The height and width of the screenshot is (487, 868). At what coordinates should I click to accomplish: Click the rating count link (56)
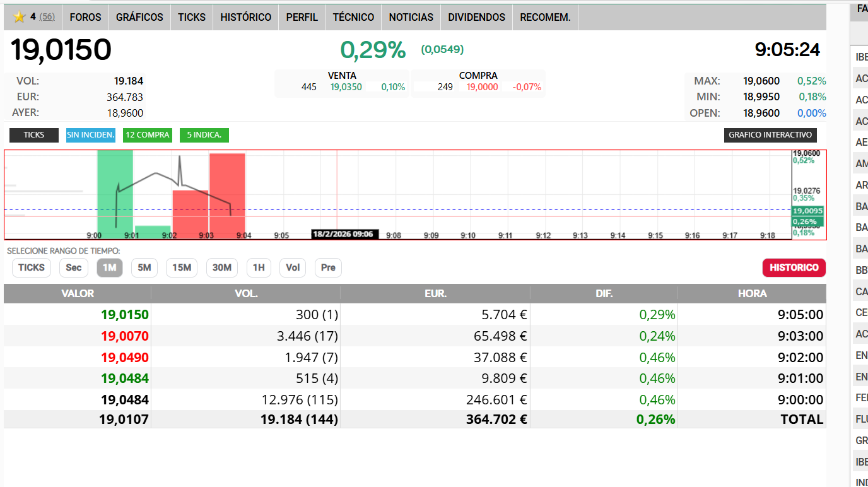(47, 17)
